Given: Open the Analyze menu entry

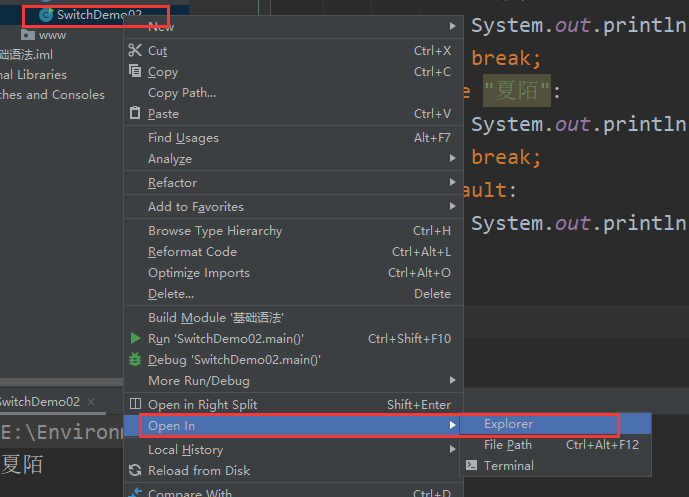Looking at the screenshot, I should point(294,159).
